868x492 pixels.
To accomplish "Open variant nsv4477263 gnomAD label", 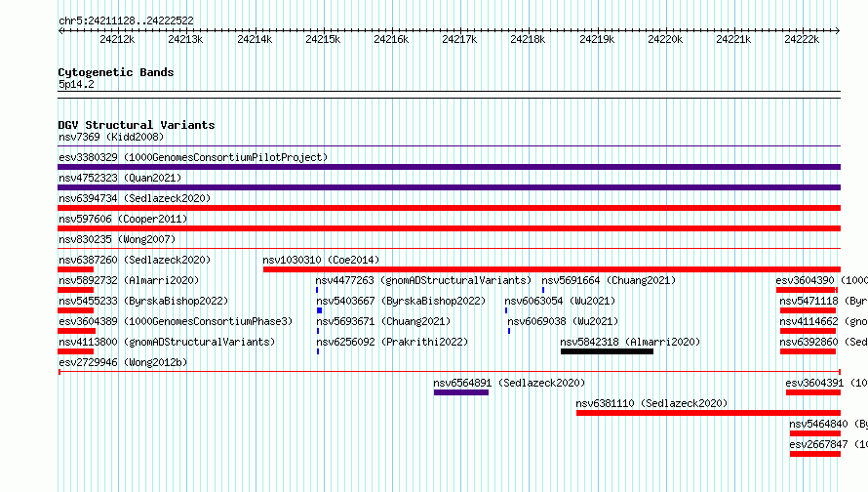I will click(423, 280).
